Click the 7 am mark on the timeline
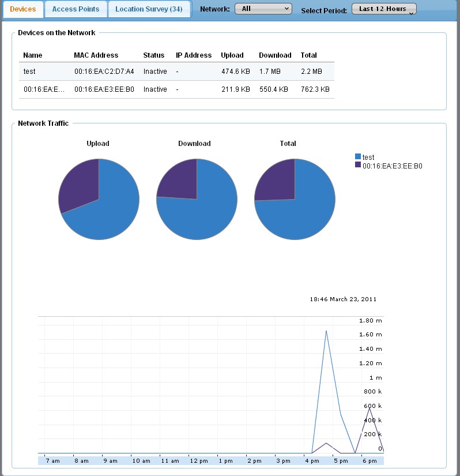 [53, 461]
